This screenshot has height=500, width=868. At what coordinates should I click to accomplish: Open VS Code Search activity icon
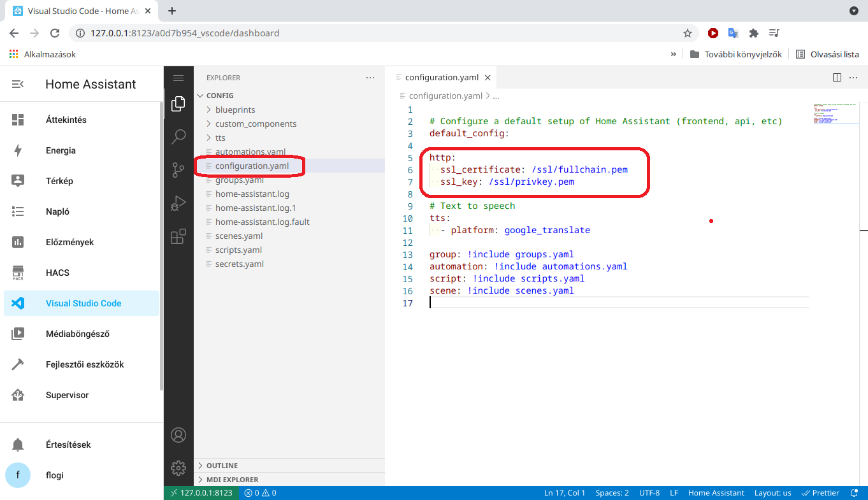[x=178, y=136]
